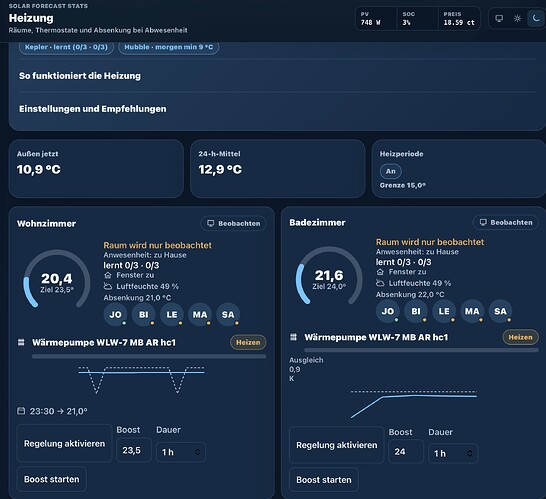Click the radiator icon next to Wohnzimmer Wärmepumpe
Image resolution: width=546 pixels, height=499 pixels.
pos(21,342)
